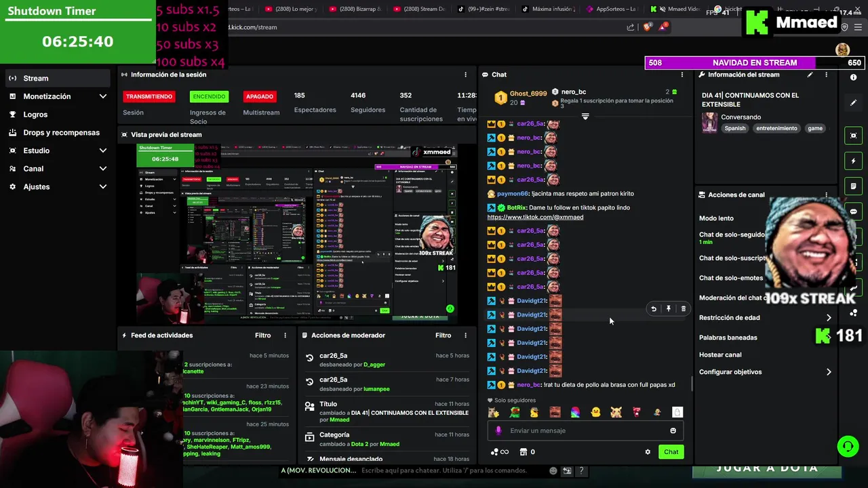This screenshot has width=868, height=488.
Task: Open Filtro in Acciones de moderador
Action: coord(443,335)
